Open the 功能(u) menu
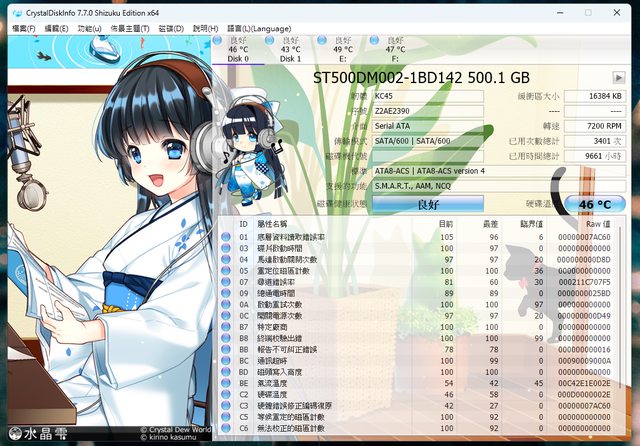This screenshot has height=446, width=640. tap(90, 29)
